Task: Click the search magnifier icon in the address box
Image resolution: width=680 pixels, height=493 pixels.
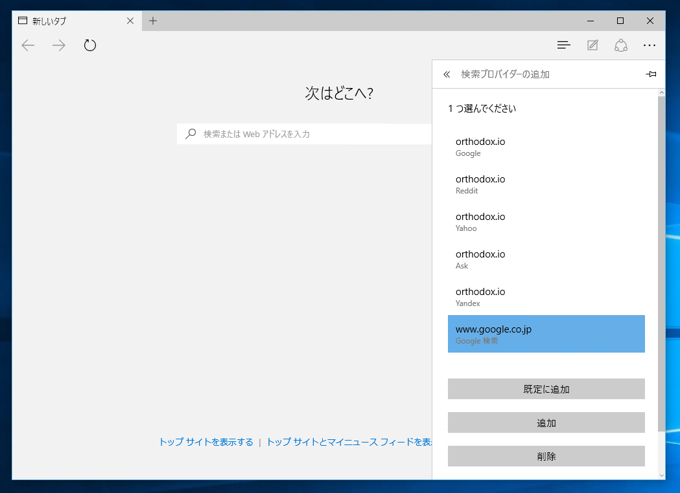Action: coord(191,134)
